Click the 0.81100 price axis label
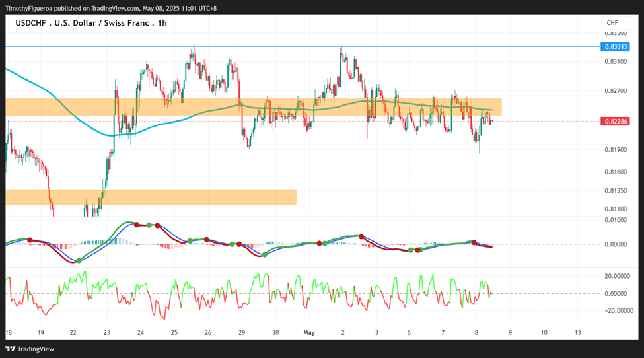Screen dimensions: 644x358 pos(616,209)
